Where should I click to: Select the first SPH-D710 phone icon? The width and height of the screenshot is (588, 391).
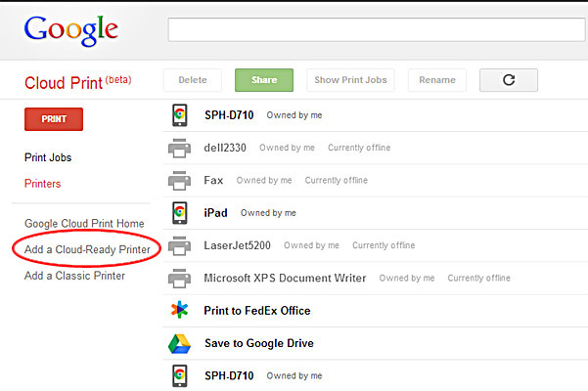180,115
